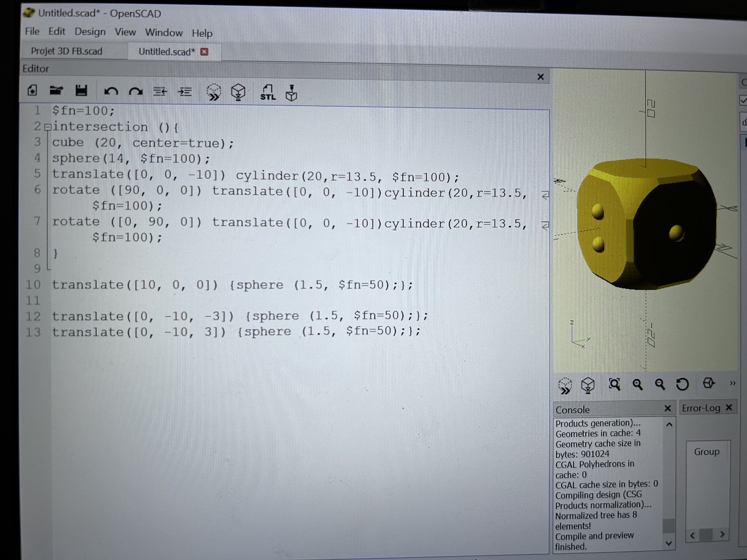Click the New file icon in editor toolbar
The image size is (747, 560).
(32, 90)
